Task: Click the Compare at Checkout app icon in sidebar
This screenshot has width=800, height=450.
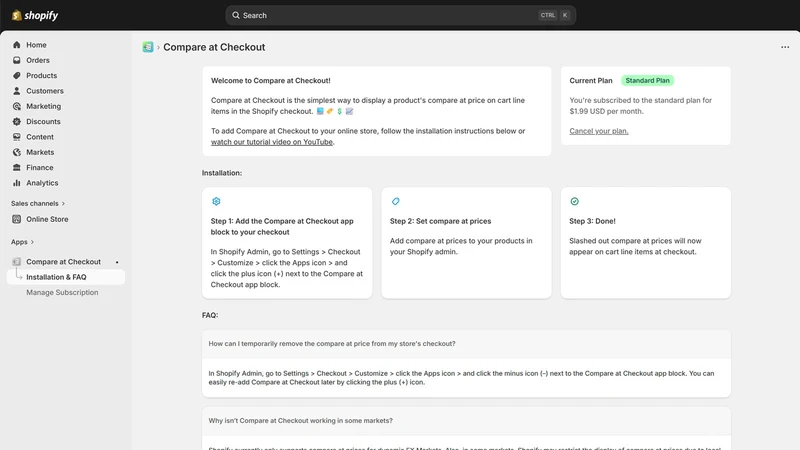Action: coord(17,262)
